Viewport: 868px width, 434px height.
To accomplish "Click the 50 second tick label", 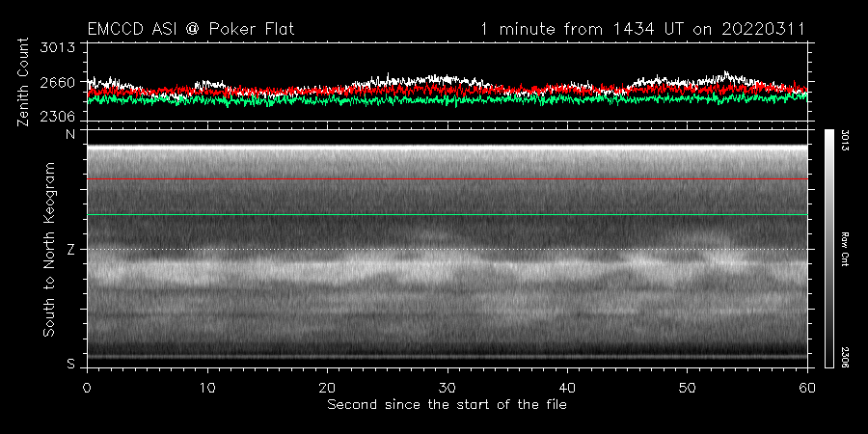I will (x=687, y=388).
